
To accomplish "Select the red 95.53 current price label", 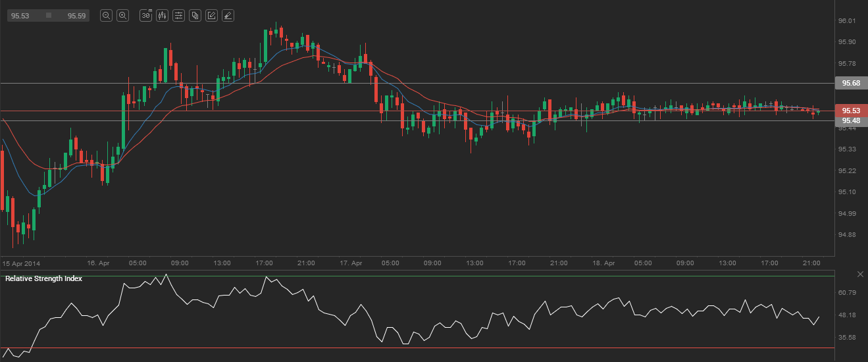I will pyautogui.click(x=851, y=111).
